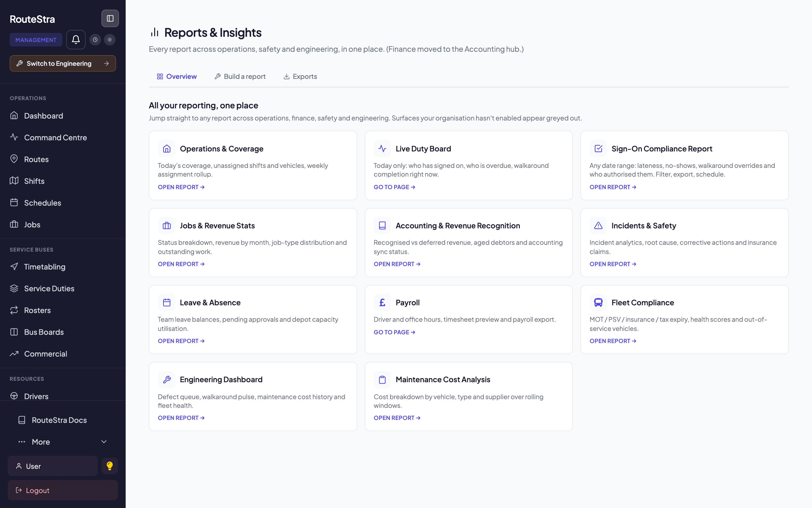This screenshot has width=812, height=508.
Task: Collapse the sidebar with the panel icon
Action: point(110,18)
